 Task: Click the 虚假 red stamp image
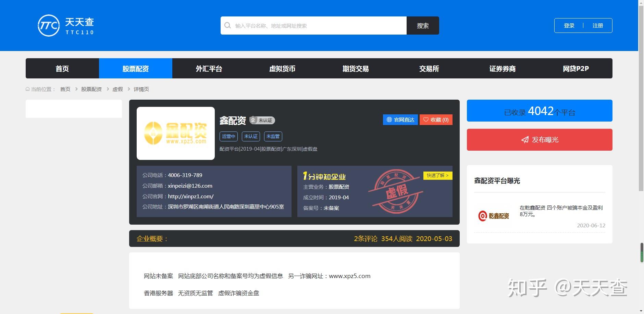point(396,191)
